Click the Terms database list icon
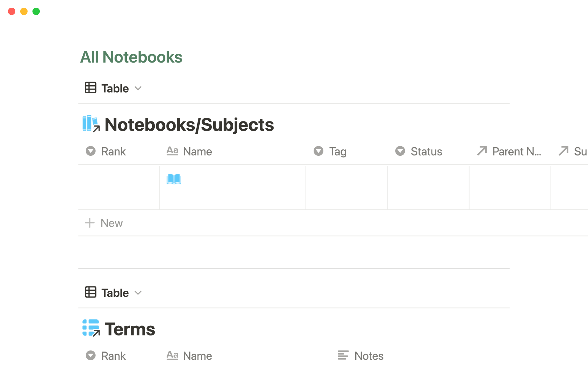This screenshot has height=368, width=588. point(91,328)
